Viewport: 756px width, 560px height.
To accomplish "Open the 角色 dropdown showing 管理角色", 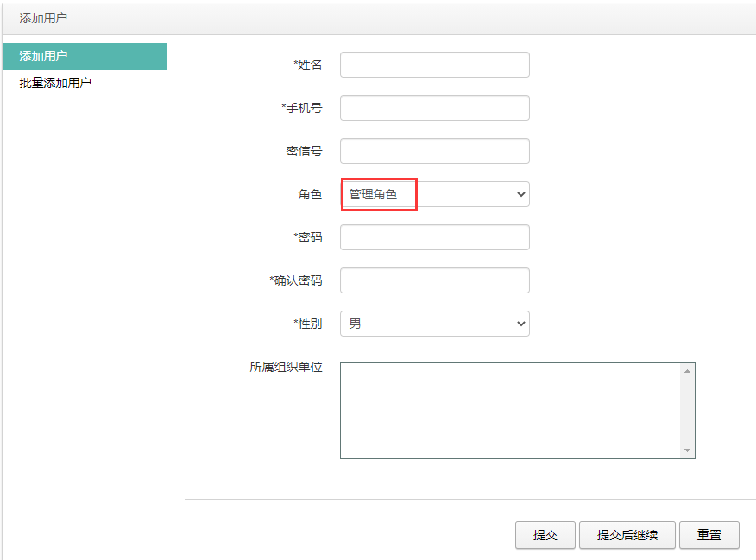I will (434, 194).
